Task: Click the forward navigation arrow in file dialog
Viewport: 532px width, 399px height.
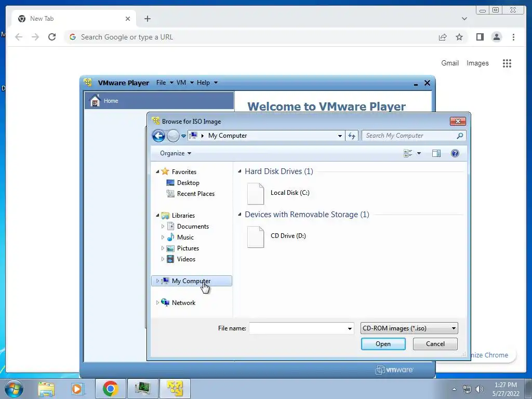Action: [x=173, y=136]
